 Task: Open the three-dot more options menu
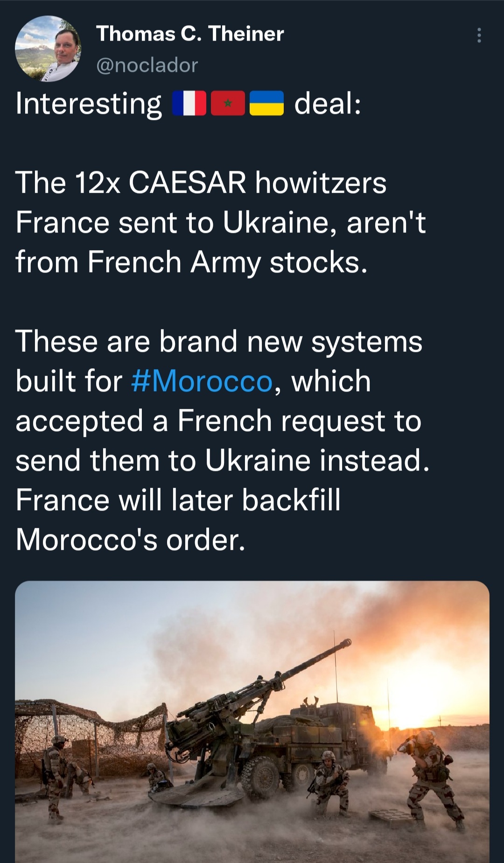coord(479,35)
